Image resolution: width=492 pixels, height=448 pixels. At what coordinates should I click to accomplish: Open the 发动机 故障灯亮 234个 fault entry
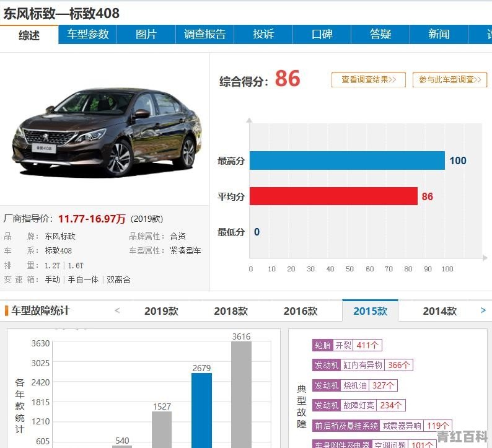point(359,405)
